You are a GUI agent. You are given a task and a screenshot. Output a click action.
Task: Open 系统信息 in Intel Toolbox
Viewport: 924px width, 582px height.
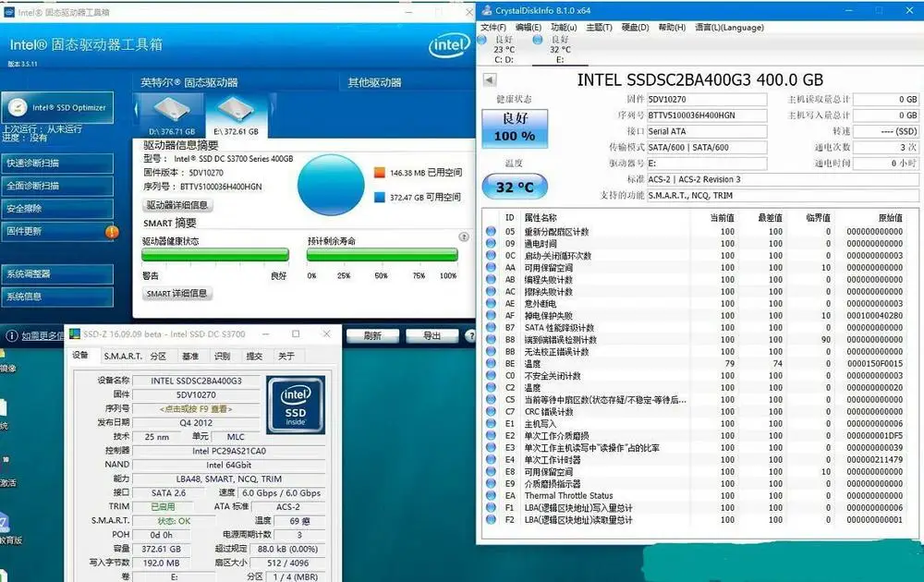(x=57, y=297)
